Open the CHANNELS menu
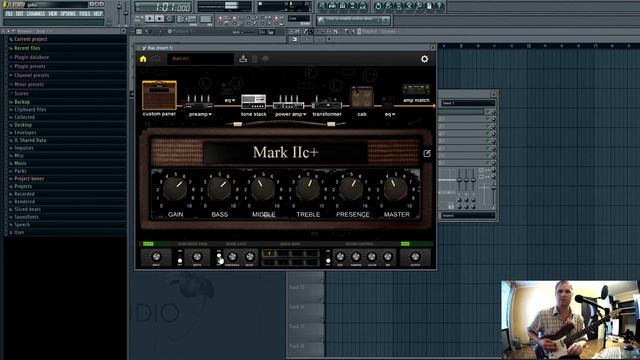Viewport: 640px width, 360px height. pos(36,14)
